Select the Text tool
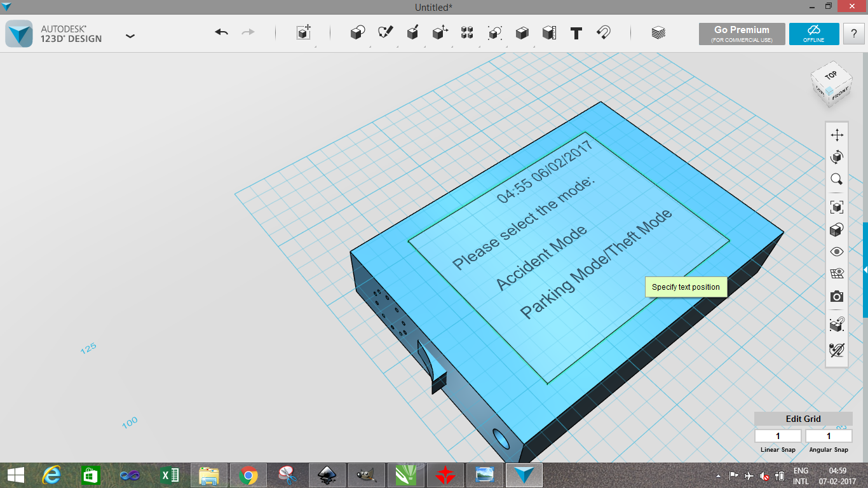The image size is (868, 488). 576,33
